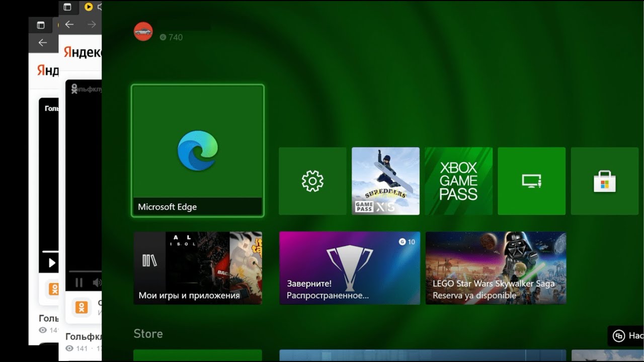Pause the video in middle browser window

tap(79, 283)
